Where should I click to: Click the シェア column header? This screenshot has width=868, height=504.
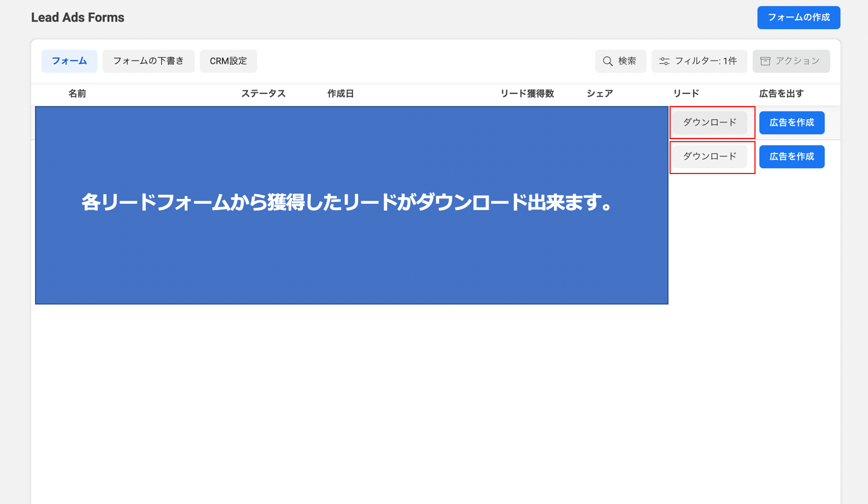(600, 94)
